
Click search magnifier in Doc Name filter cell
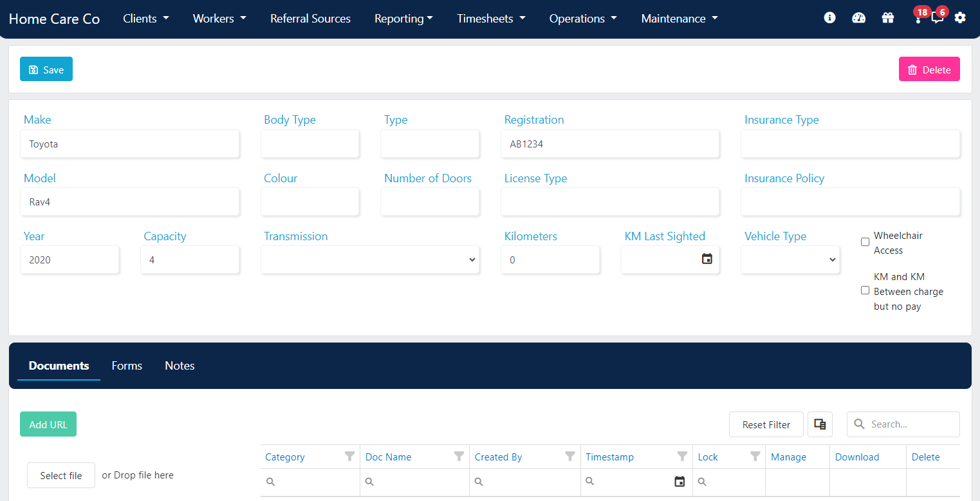369,482
